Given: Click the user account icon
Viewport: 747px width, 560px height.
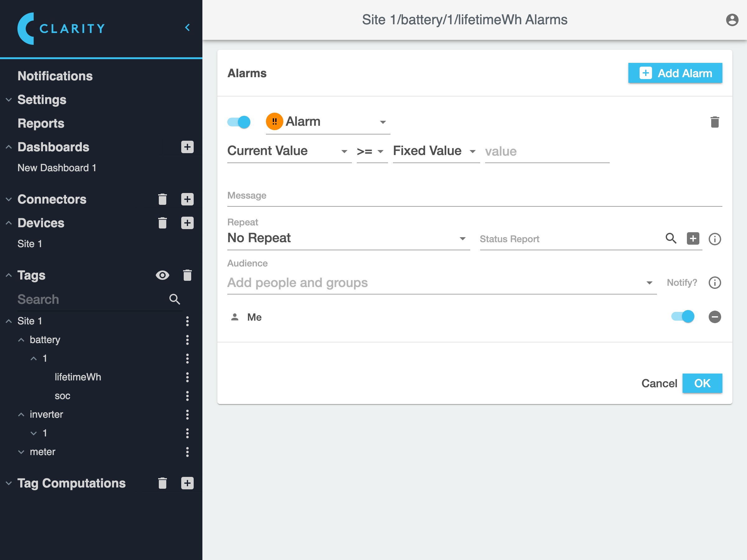Looking at the screenshot, I should [732, 20].
